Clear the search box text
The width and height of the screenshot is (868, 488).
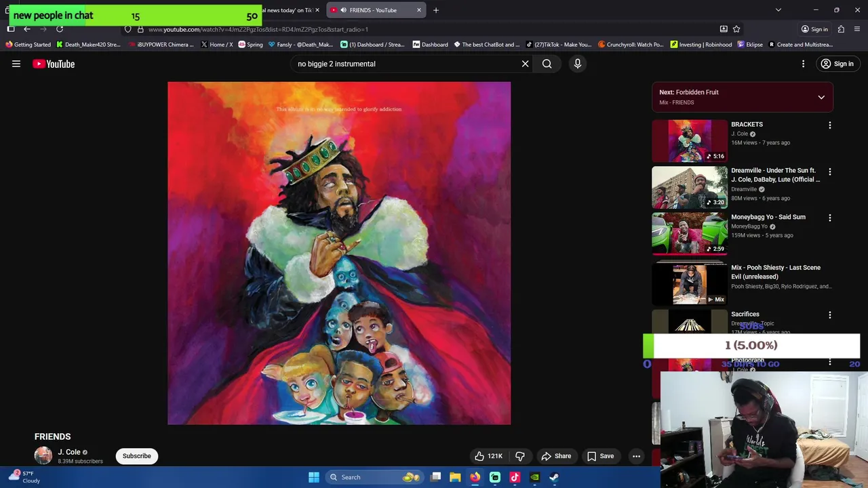[x=525, y=64]
